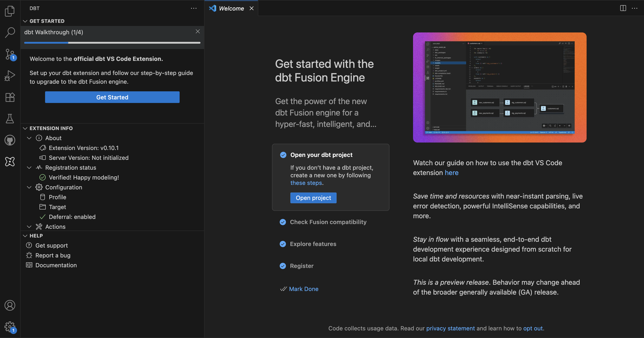This screenshot has width=644, height=338.
Task: Mark Check Fusion compatibility step complete
Action: point(283,222)
